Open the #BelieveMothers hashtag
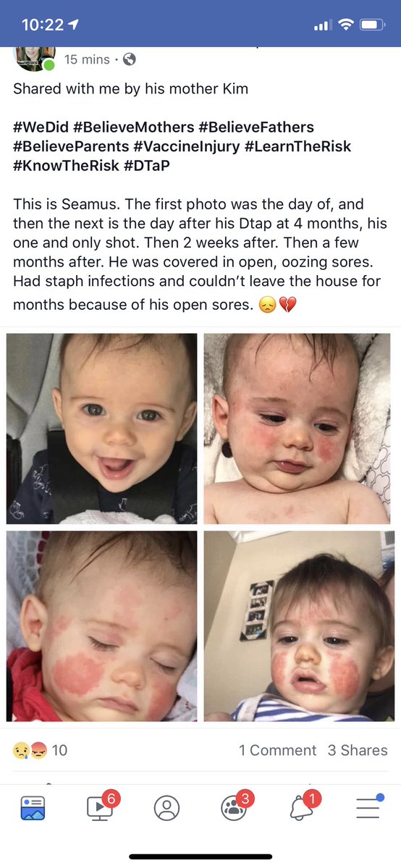The image size is (401, 868). point(132,127)
